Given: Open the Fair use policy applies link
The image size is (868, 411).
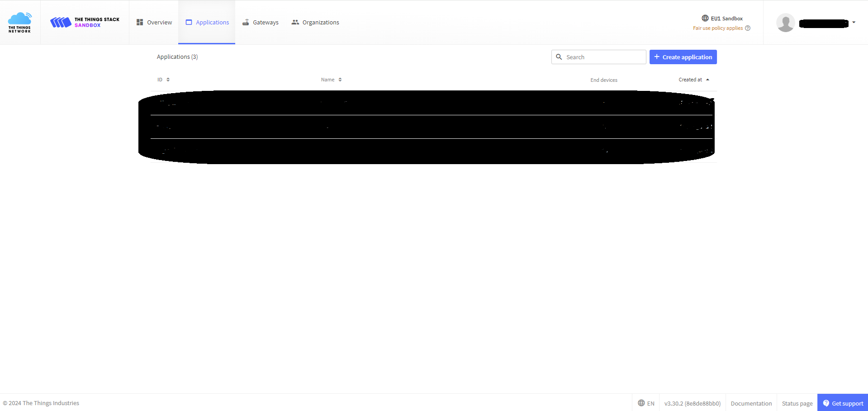Looking at the screenshot, I should pos(718,28).
